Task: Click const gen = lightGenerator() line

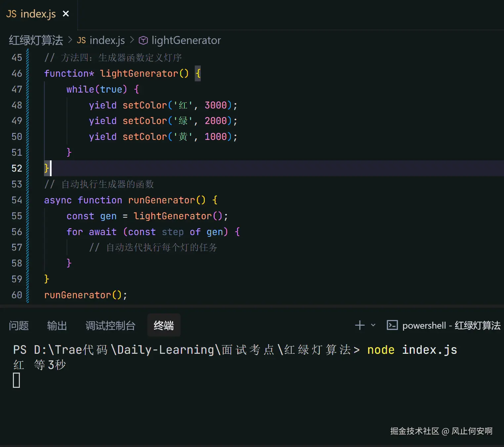Action: 147,216
